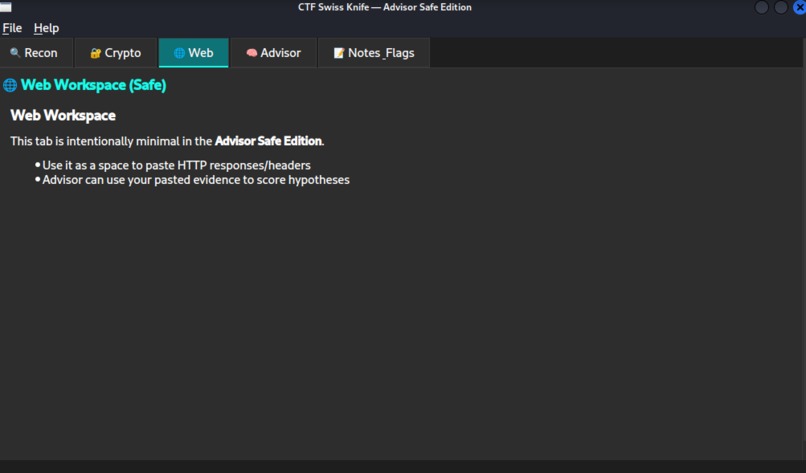Screen dimensions: 806x473
Task: Minimize the CTF Swiss Knife window
Action: click(x=761, y=7)
